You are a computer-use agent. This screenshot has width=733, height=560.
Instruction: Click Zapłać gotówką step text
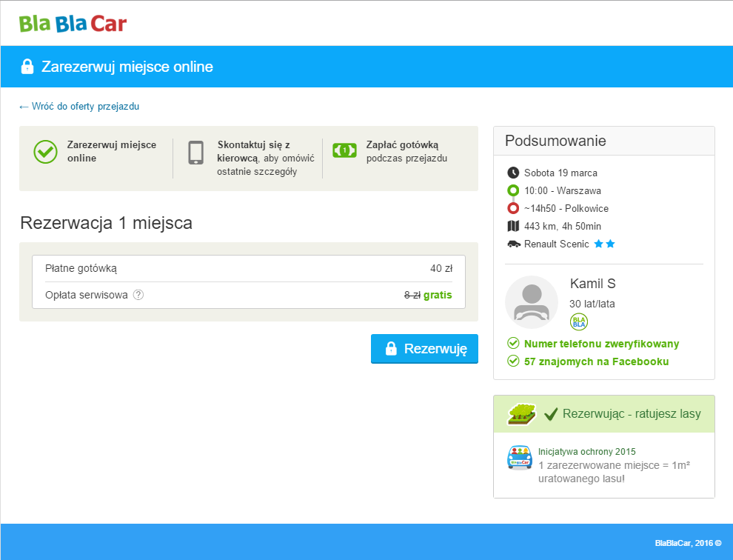(x=406, y=152)
